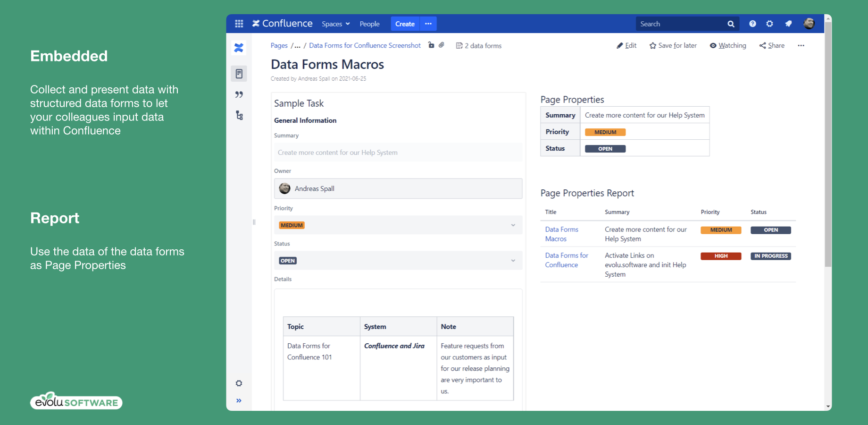Open the help question mark icon
The image size is (868, 425).
point(752,23)
